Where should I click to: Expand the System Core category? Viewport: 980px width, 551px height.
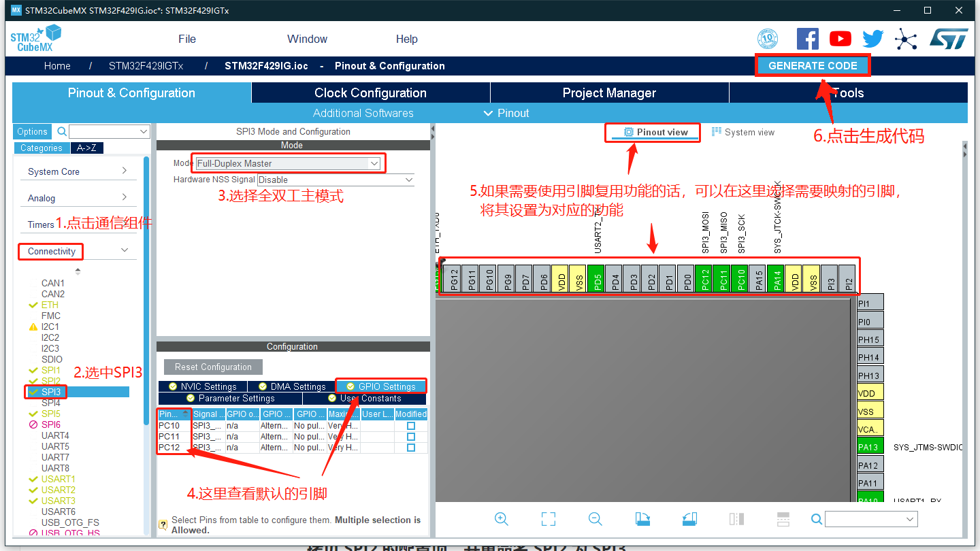78,171
